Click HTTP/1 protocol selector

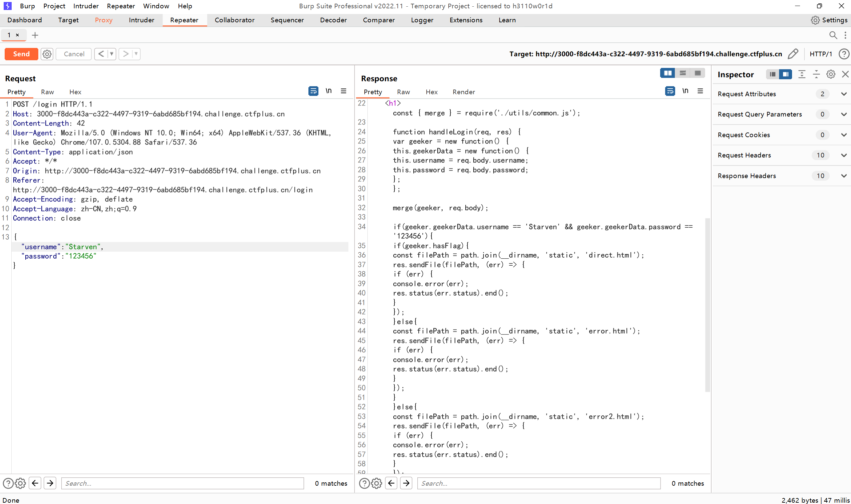(821, 54)
